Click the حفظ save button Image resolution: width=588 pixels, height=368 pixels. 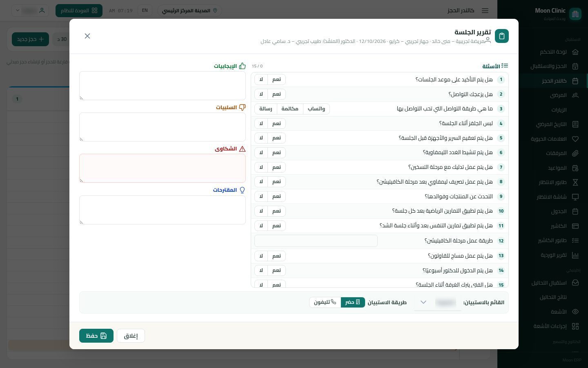[x=96, y=336]
